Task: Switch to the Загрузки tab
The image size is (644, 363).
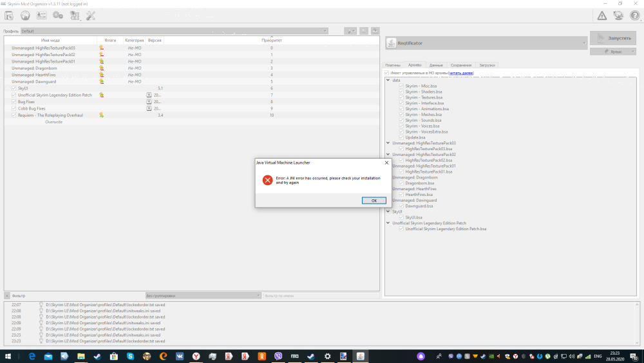Action: 487,65
